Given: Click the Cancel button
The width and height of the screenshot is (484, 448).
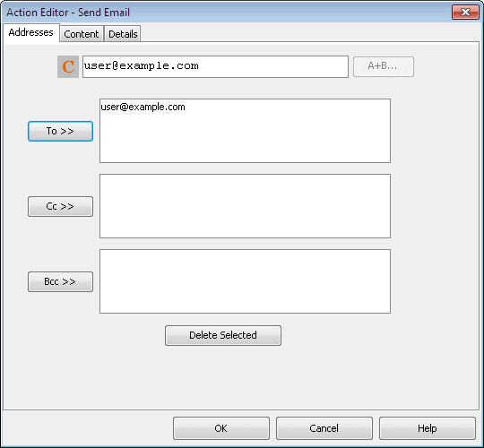Looking at the screenshot, I should pos(324,428).
